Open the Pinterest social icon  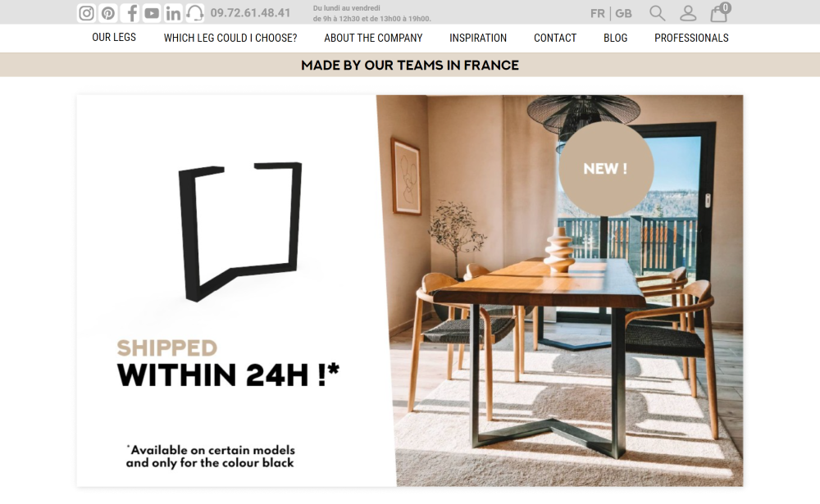click(x=108, y=12)
